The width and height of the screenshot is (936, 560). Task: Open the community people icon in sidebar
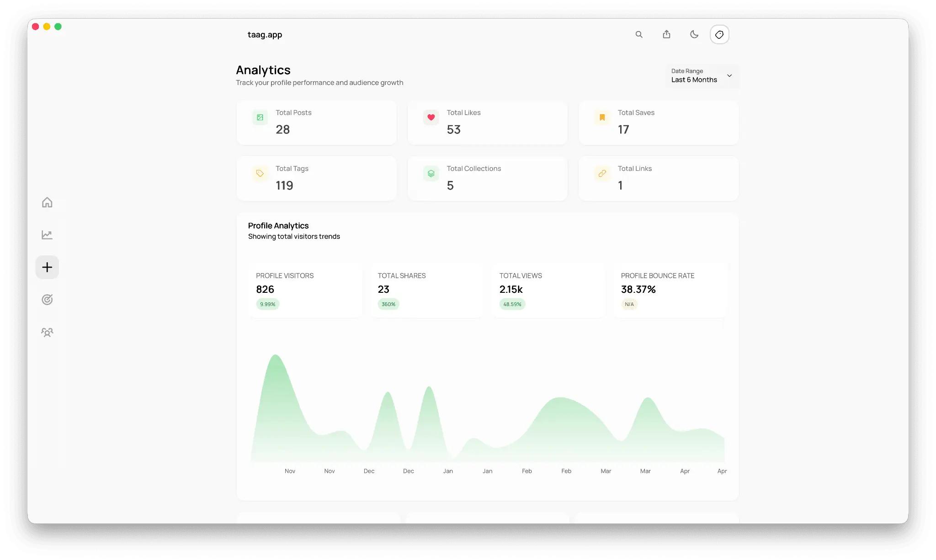pos(47,332)
